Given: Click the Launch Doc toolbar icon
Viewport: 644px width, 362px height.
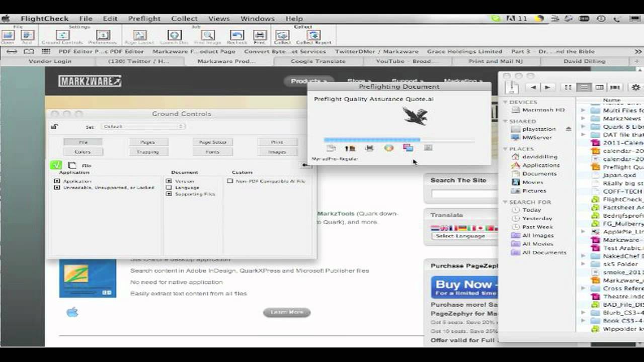Looking at the screenshot, I should pyautogui.click(x=175, y=36).
